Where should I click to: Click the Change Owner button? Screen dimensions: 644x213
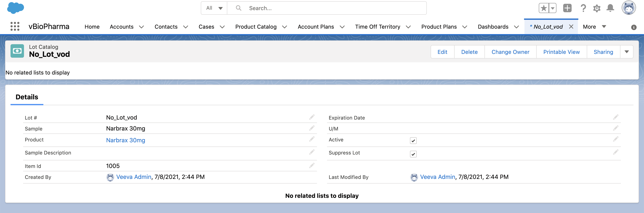[510, 52]
